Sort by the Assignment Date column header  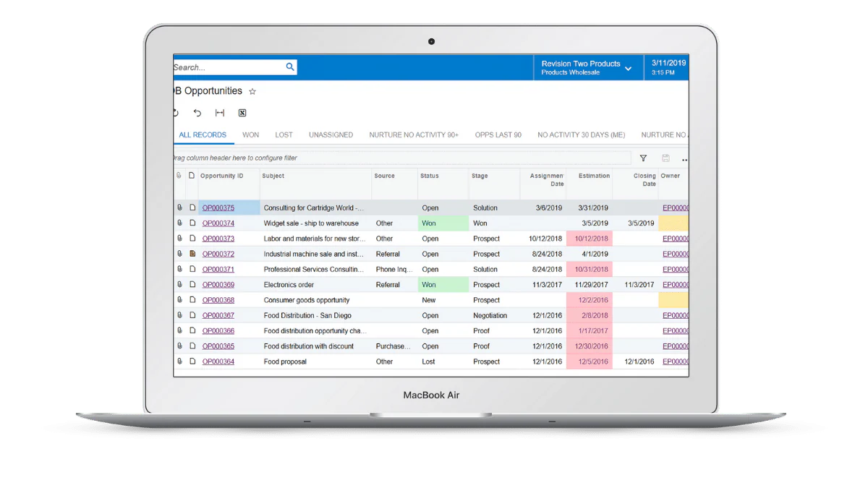coord(547,179)
